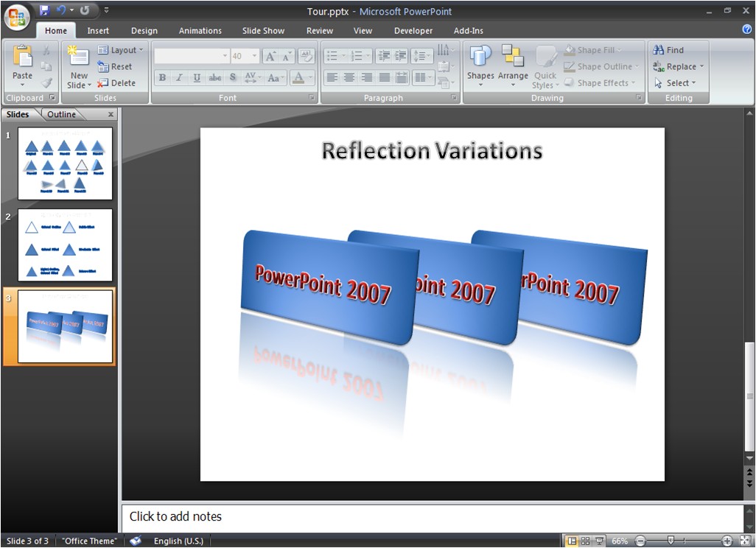The height and width of the screenshot is (548, 756).
Task: Click the Office Theme status bar label
Action: coord(89,541)
